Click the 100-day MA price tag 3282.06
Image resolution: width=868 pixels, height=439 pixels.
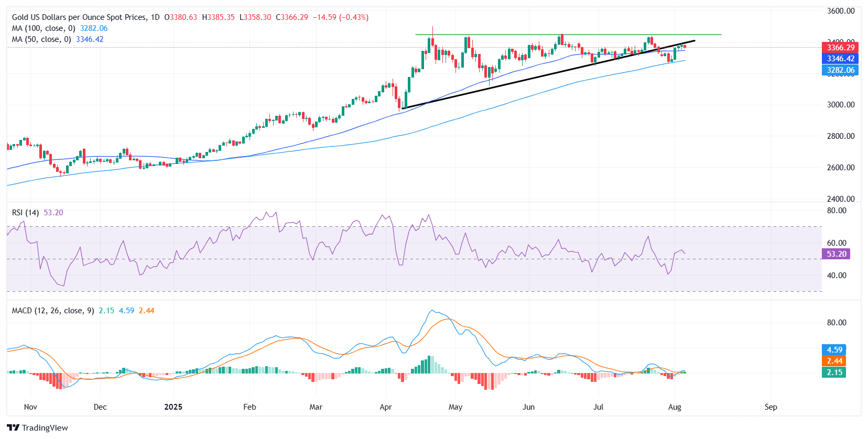click(840, 70)
